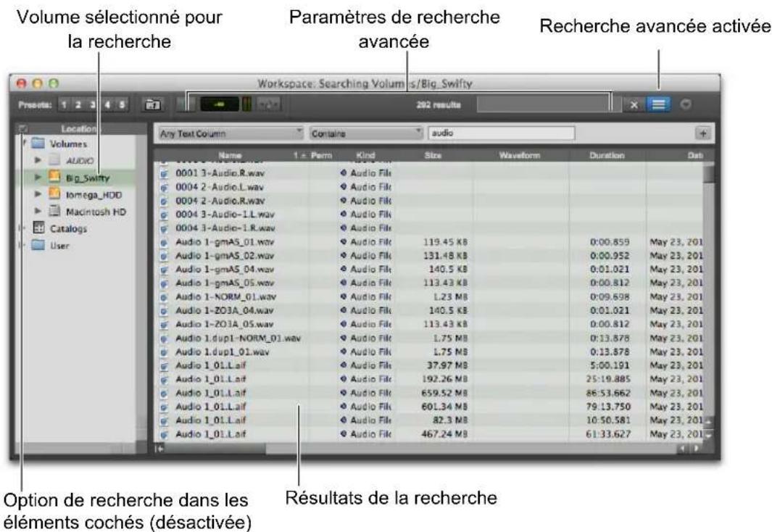Image resolution: width=772 pixels, height=532 pixels.
Task: Expand the User node
Action: click(22, 245)
